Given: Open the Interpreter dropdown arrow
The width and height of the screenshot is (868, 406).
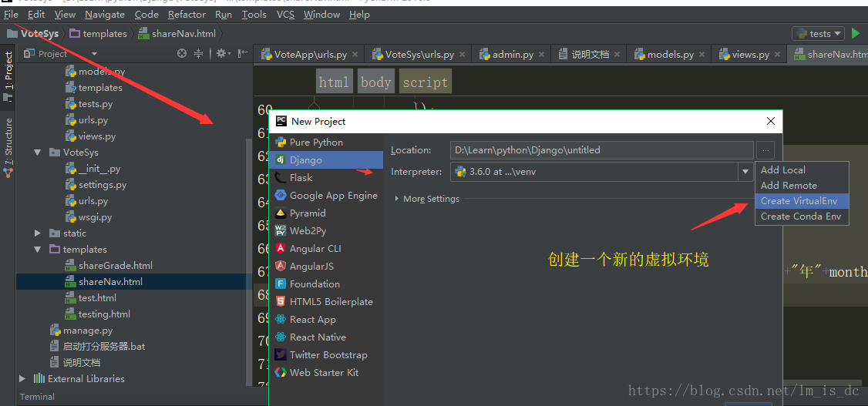Looking at the screenshot, I should (745, 172).
